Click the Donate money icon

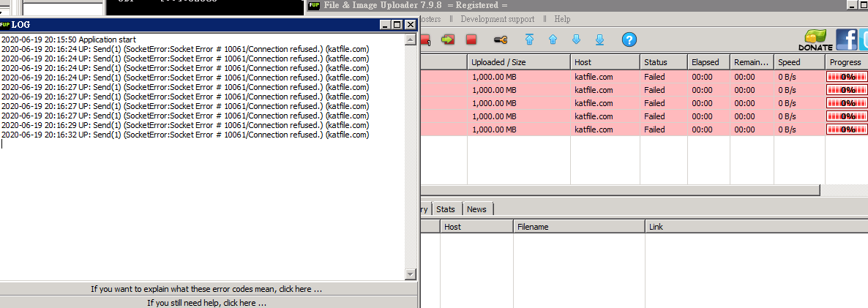(x=815, y=40)
